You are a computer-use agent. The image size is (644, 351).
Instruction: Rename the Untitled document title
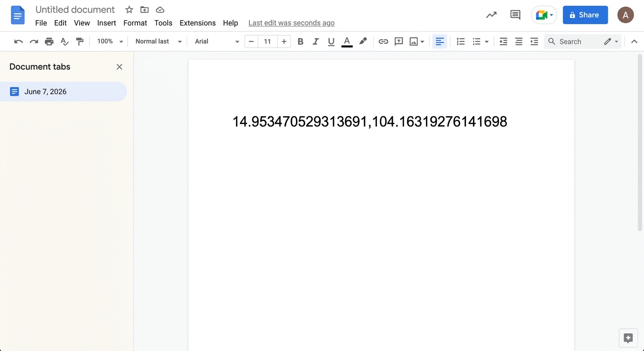coord(75,10)
